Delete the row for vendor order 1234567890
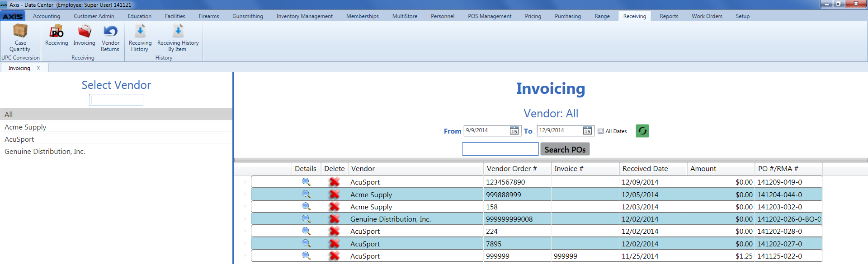868x264 pixels. tap(335, 182)
